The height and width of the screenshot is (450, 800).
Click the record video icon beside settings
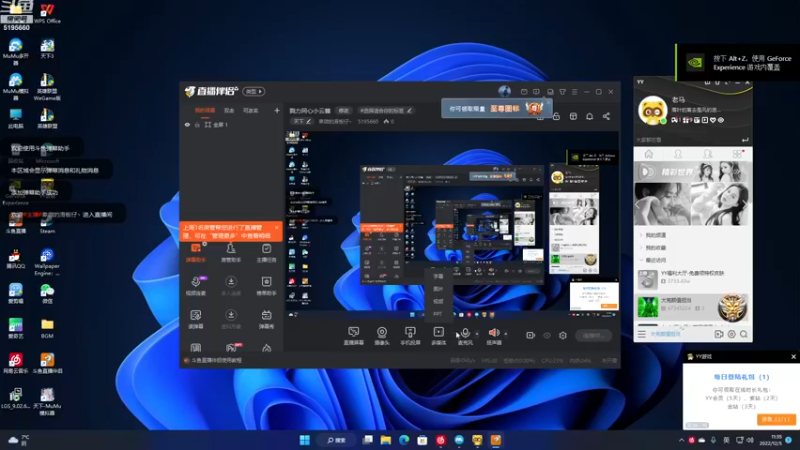[x=531, y=335]
